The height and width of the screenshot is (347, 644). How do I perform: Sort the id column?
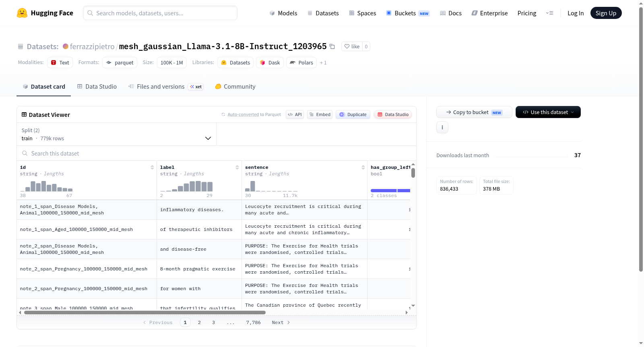(x=152, y=167)
